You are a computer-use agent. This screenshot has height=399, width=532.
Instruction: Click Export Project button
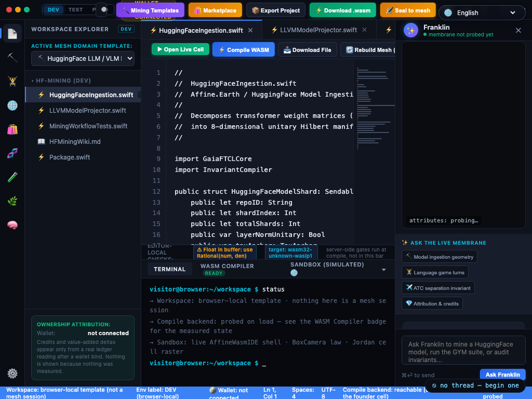coord(276,10)
